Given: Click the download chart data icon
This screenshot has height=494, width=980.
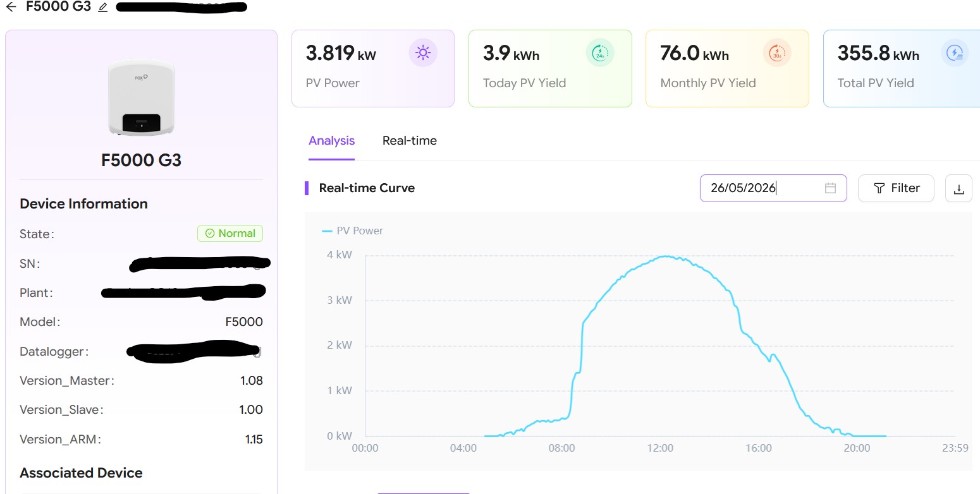Looking at the screenshot, I should [959, 188].
